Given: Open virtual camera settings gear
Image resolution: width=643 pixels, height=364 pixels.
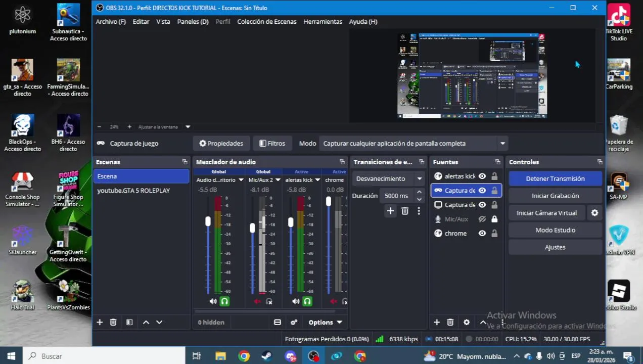Looking at the screenshot, I should (x=594, y=213).
